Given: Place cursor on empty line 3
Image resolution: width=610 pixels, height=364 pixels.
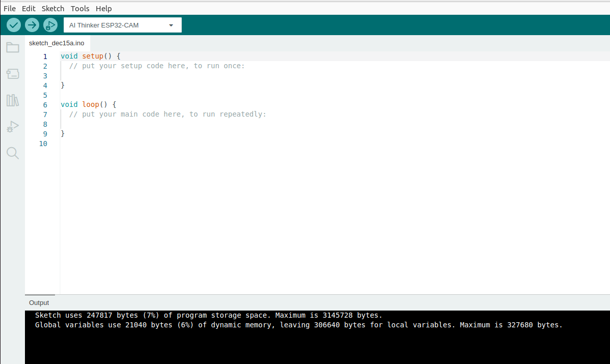Looking at the screenshot, I should [x=335, y=75].
